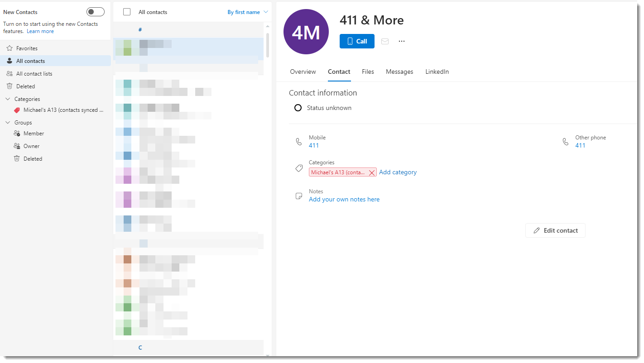Click the red category tag icon in sidebar
Viewport: 644px width, 363px height.
pyautogui.click(x=17, y=110)
